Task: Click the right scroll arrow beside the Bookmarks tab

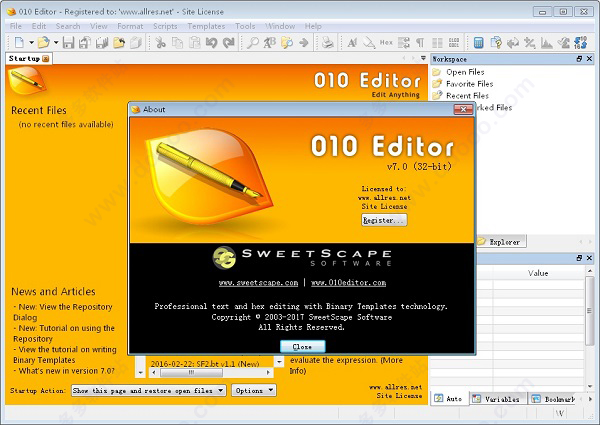Action: 590,399
